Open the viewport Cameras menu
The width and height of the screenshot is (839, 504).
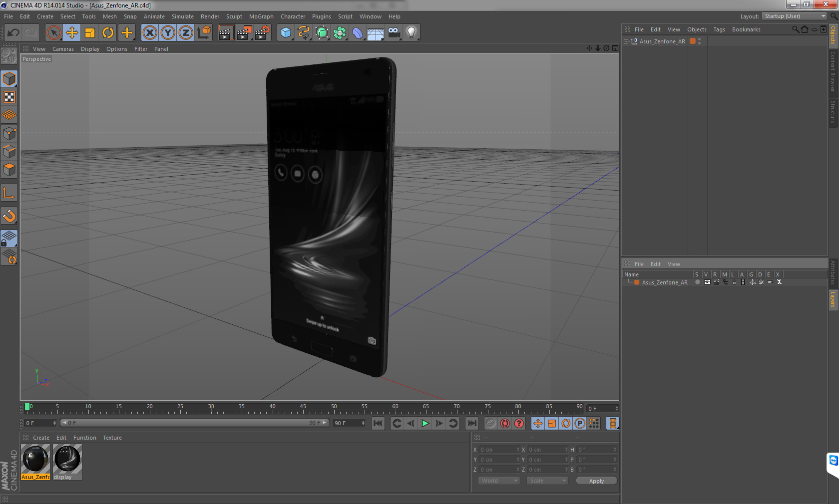pos(63,49)
